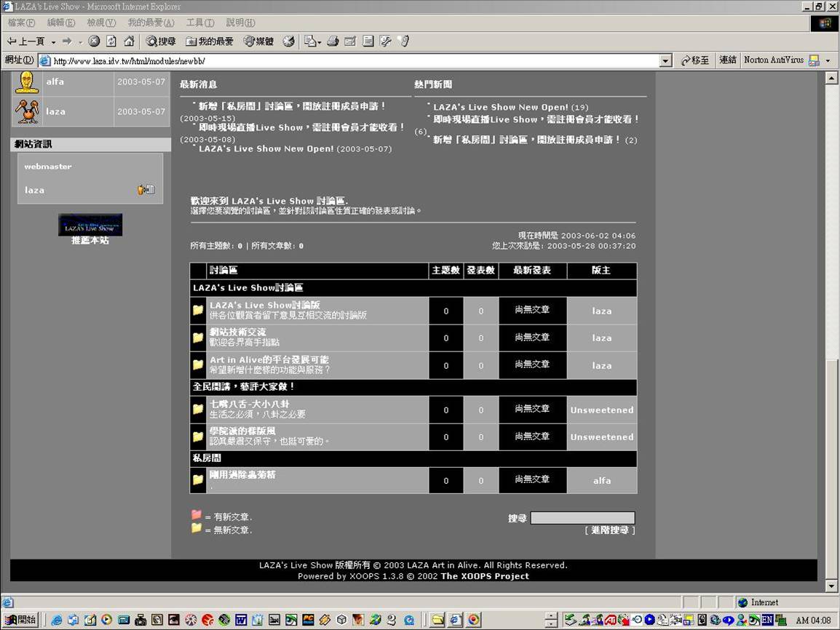Open The XOOPS Project footer link
Image resolution: width=840 pixels, height=630 pixels.
pyautogui.click(x=484, y=576)
